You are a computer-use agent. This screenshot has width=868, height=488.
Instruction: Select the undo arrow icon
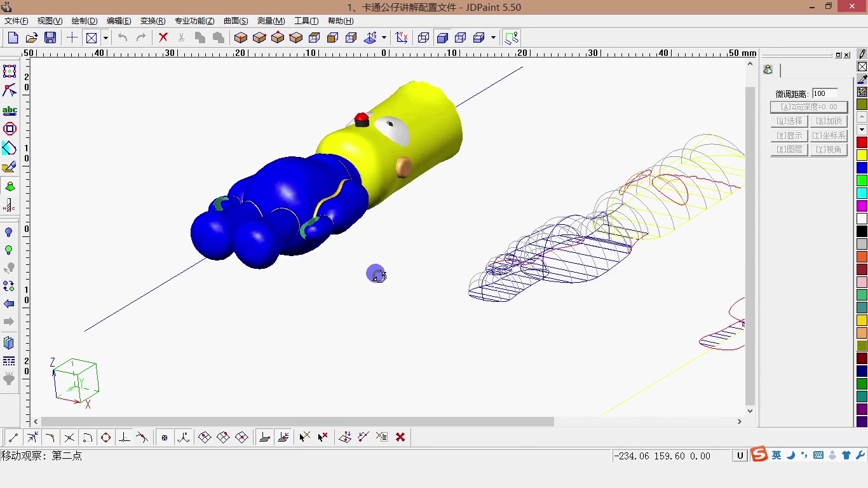(123, 37)
